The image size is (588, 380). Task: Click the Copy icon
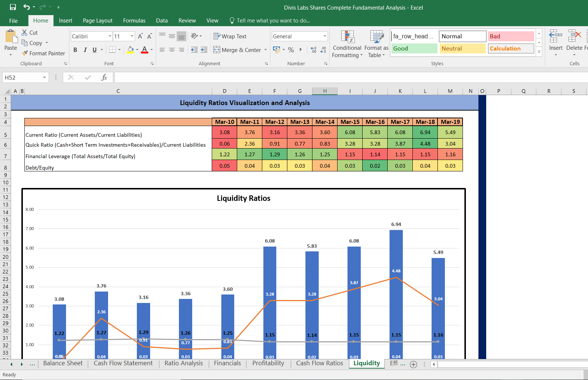point(25,43)
